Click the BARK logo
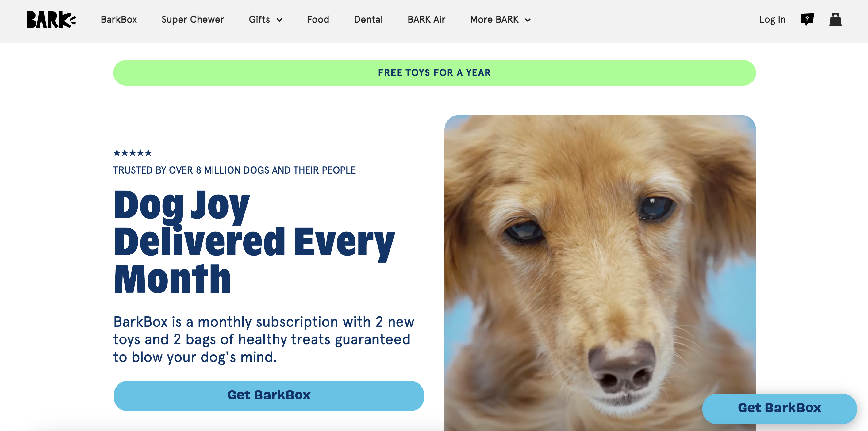The image size is (868, 431). (x=51, y=20)
